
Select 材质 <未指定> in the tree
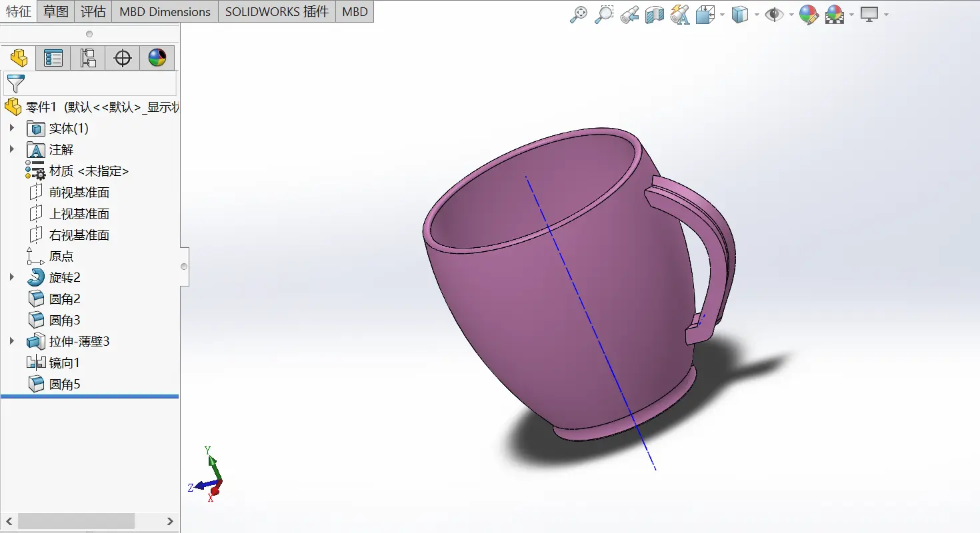point(89,171)
